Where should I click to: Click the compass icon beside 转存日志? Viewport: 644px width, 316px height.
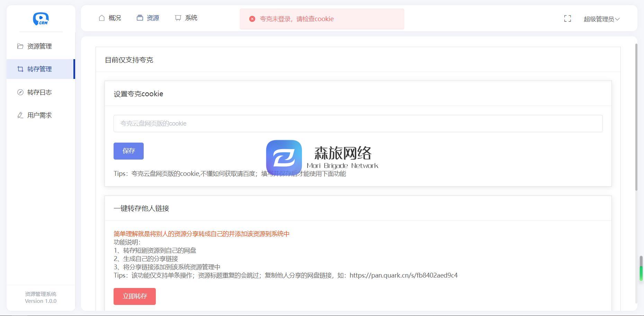click(20, 92)
